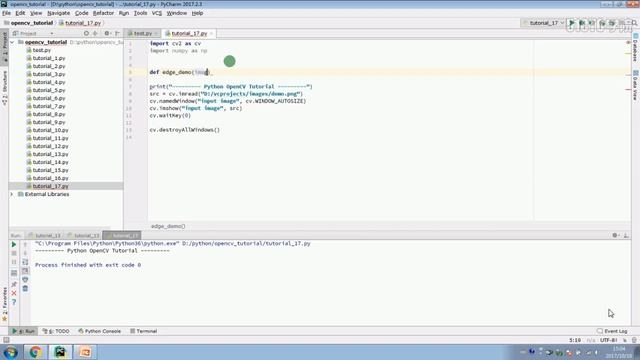Rerun the script in the Run panel
This screenshot has width=640, height=360.
14,244
